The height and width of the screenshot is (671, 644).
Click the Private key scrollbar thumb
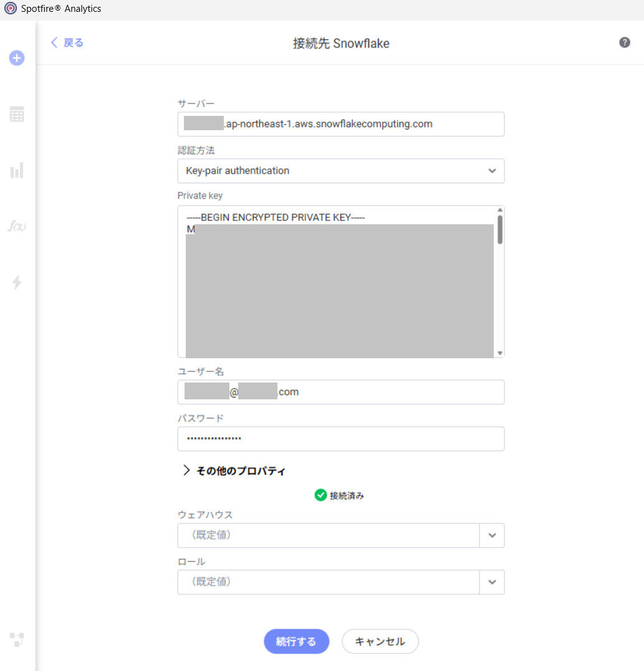tap(500, 229)
